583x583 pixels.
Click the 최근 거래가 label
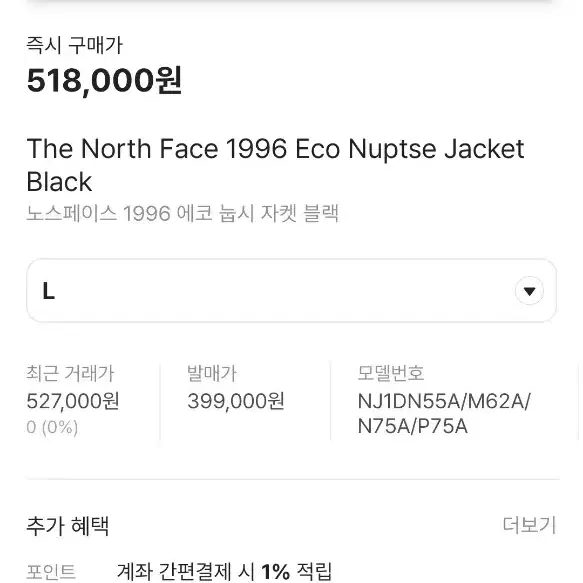point(70,373)
